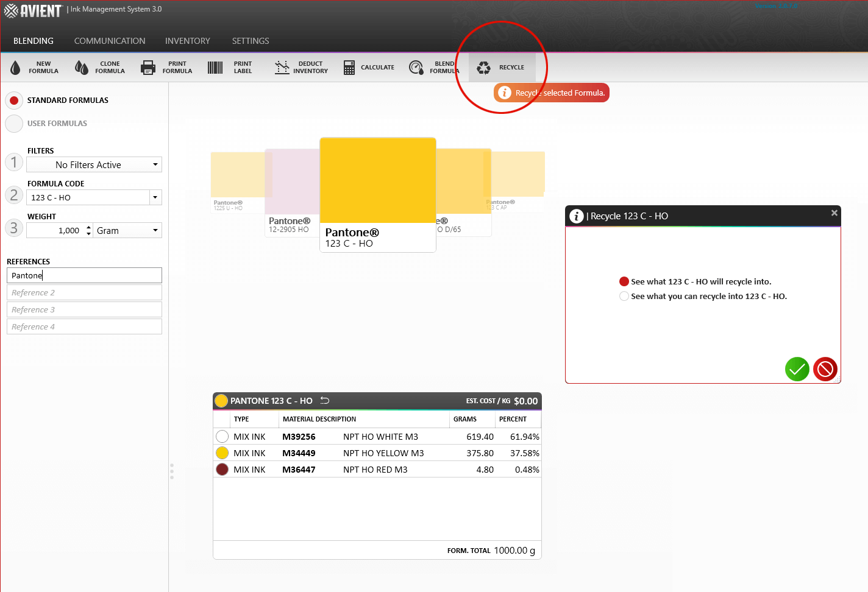Click the Calculate calculator icon
This screenshot has height=592, width=868.
(x=349, y=68)
